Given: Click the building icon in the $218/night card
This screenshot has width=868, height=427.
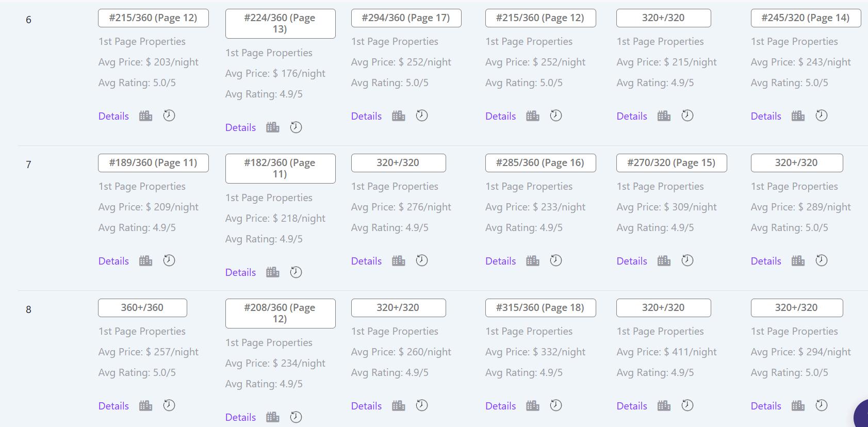Looking at the screenshot, I should coord(273,272).
